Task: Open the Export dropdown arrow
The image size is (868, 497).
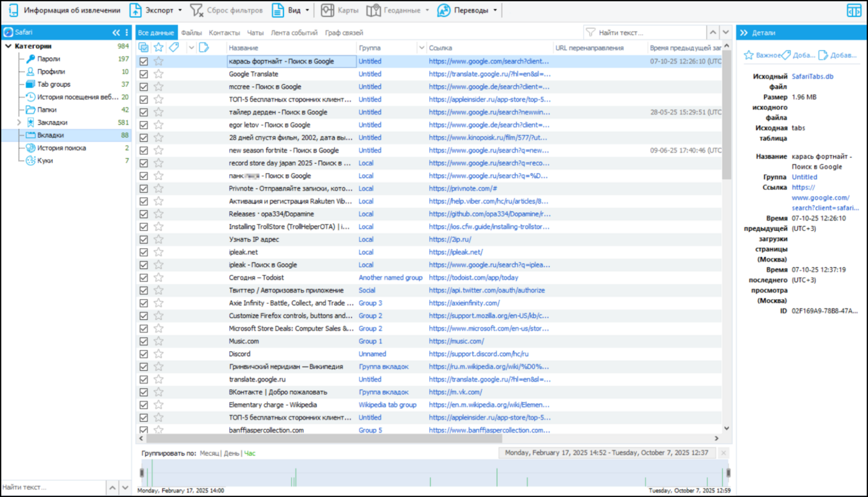Action: tap(180, 10)
